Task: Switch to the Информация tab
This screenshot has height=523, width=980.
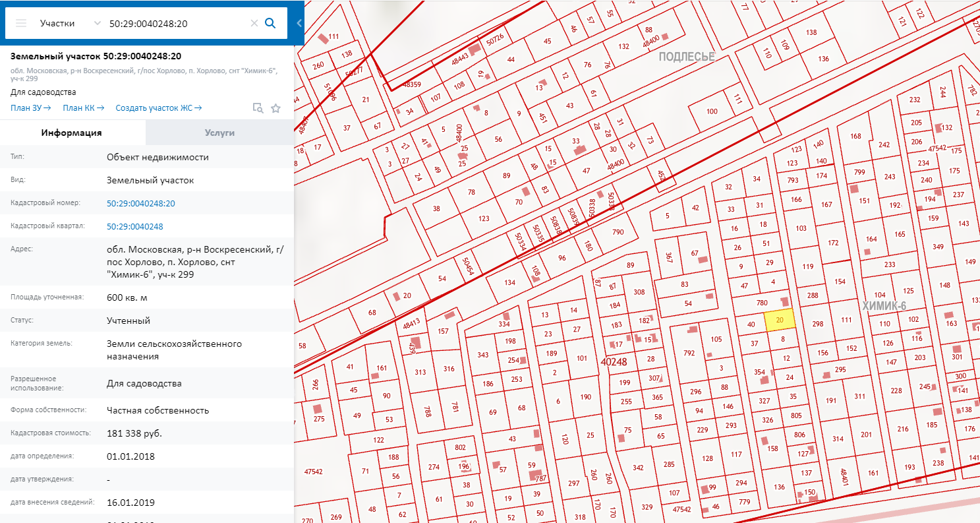Action: pos(71,133)
